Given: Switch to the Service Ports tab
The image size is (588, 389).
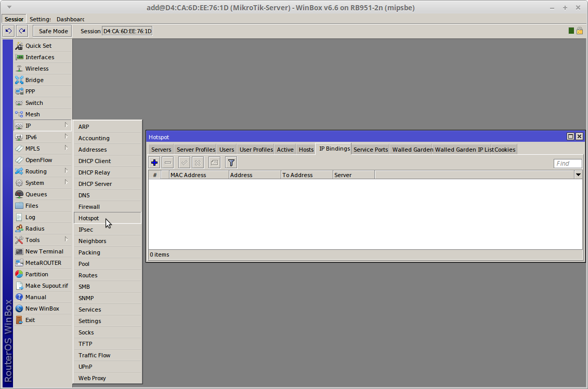Looking at the screenshot, I should 371,150.
